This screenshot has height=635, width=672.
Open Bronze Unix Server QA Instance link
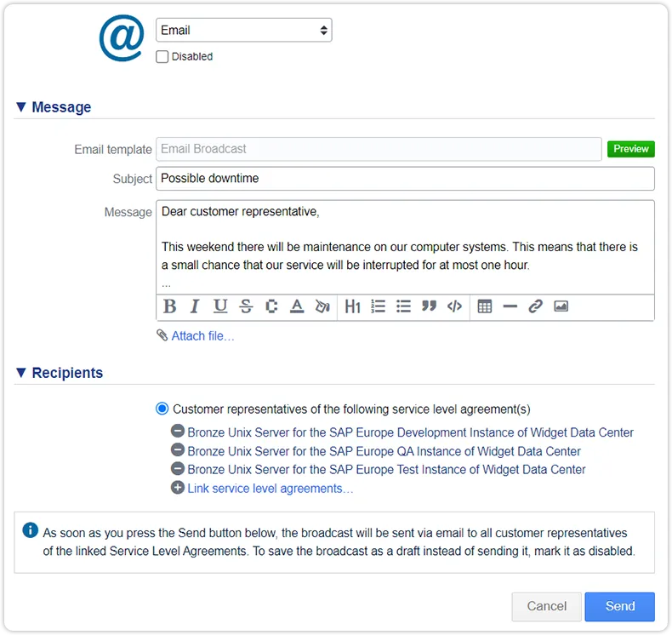[x=384, y=451]
